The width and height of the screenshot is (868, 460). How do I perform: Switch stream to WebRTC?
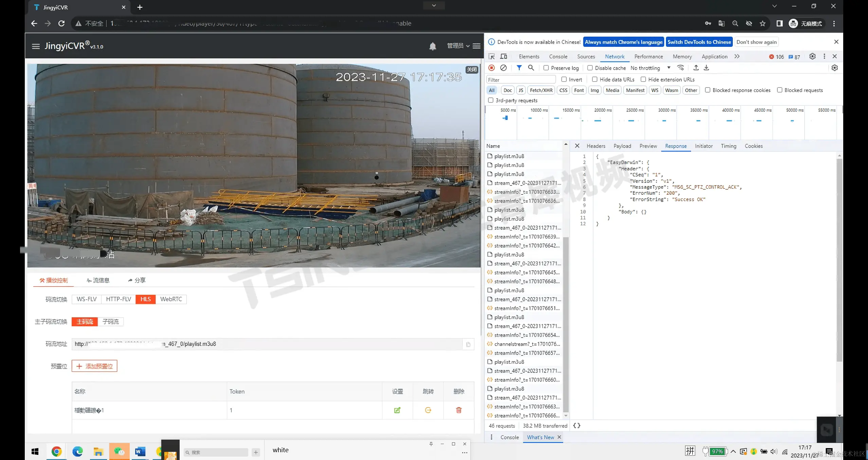171,299
